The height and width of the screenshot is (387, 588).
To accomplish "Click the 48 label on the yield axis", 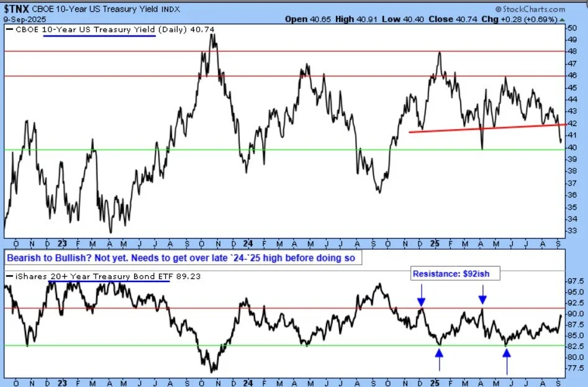I will [x=572, y=52].
